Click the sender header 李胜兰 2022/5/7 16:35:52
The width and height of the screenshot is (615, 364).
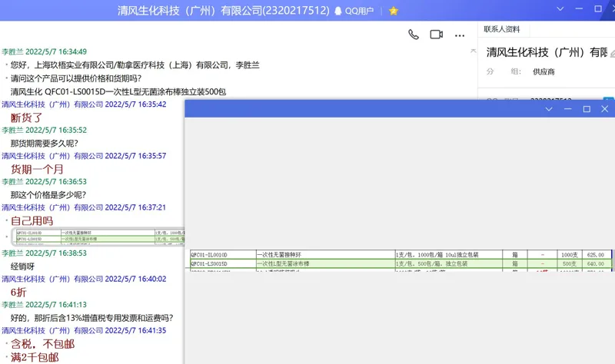click(45, 130)
